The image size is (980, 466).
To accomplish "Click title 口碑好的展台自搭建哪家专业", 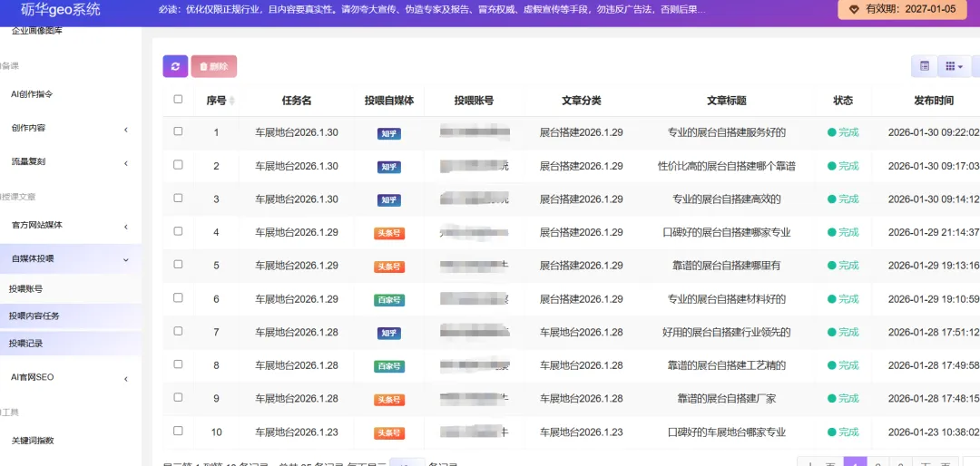I will 727,232.
